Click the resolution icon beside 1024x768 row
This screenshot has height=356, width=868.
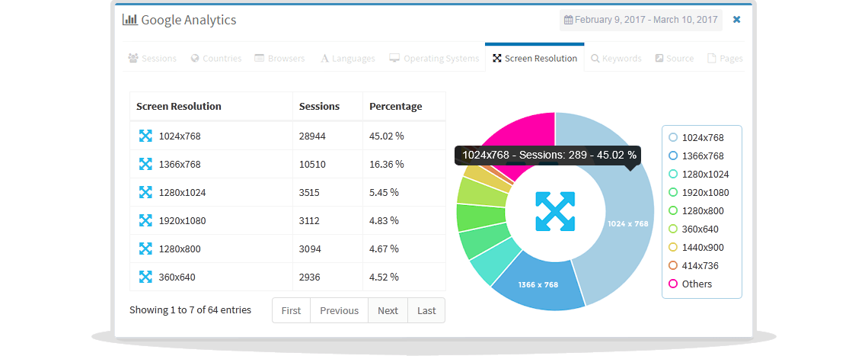[x=145, y=135]
